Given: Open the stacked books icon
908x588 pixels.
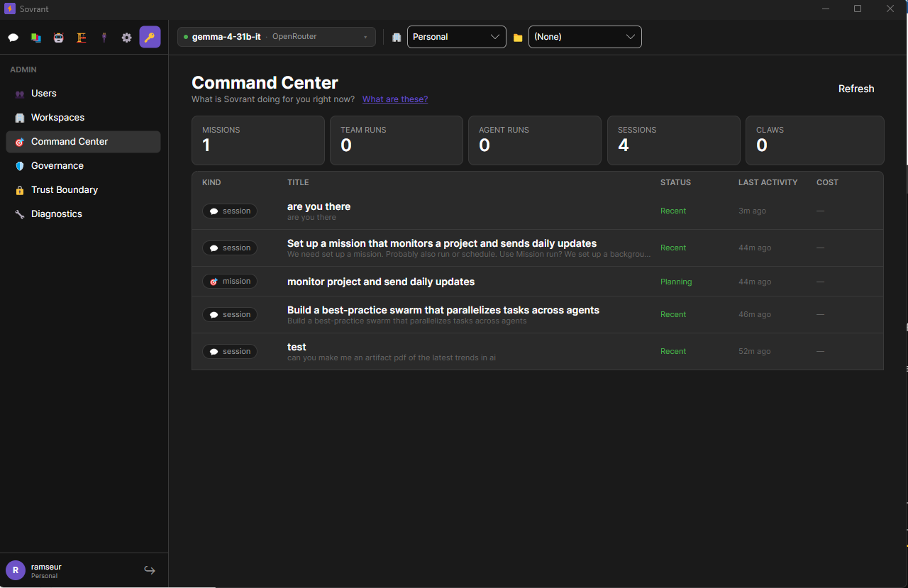Looking at the screenshot, I should [35, 38].
